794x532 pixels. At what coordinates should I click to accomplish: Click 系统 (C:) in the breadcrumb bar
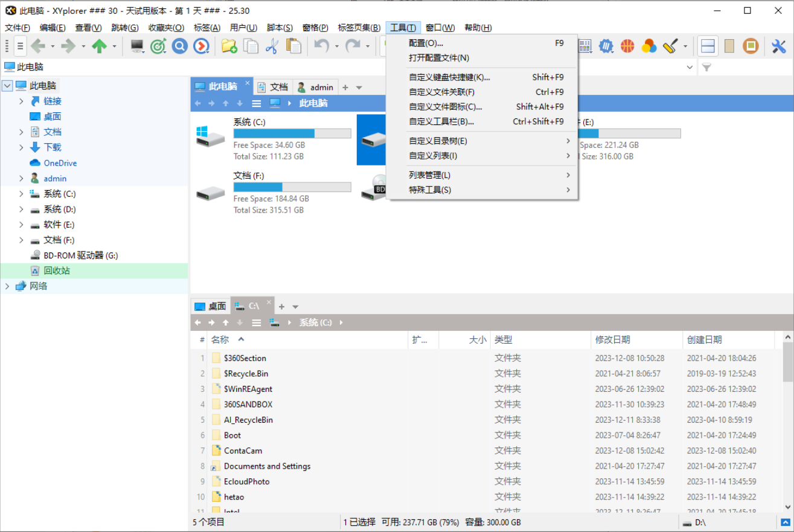[315, 322]
